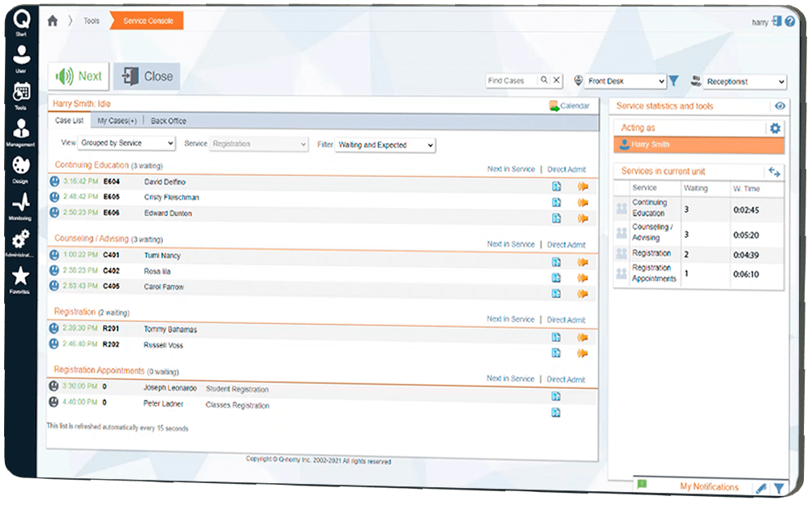812x505 pixels.
Task: Open the Design palette icon in sidebar
Action: click(x=20, y=167)
